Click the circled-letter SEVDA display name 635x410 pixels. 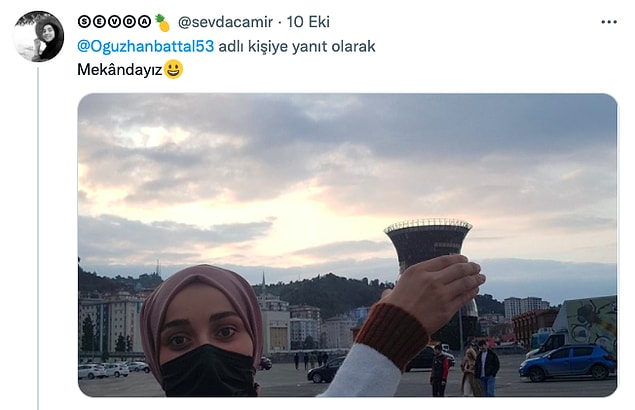(x=114, y=21)
